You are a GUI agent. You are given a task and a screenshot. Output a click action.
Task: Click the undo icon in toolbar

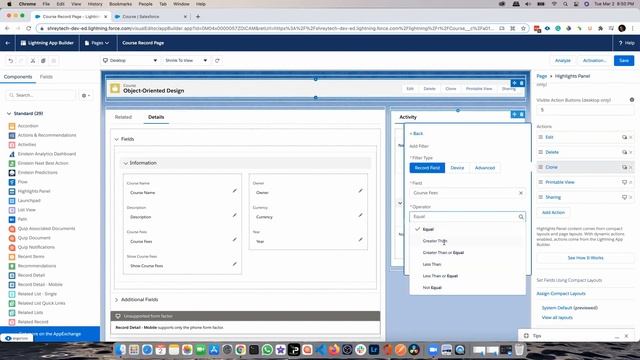point(11,60)
